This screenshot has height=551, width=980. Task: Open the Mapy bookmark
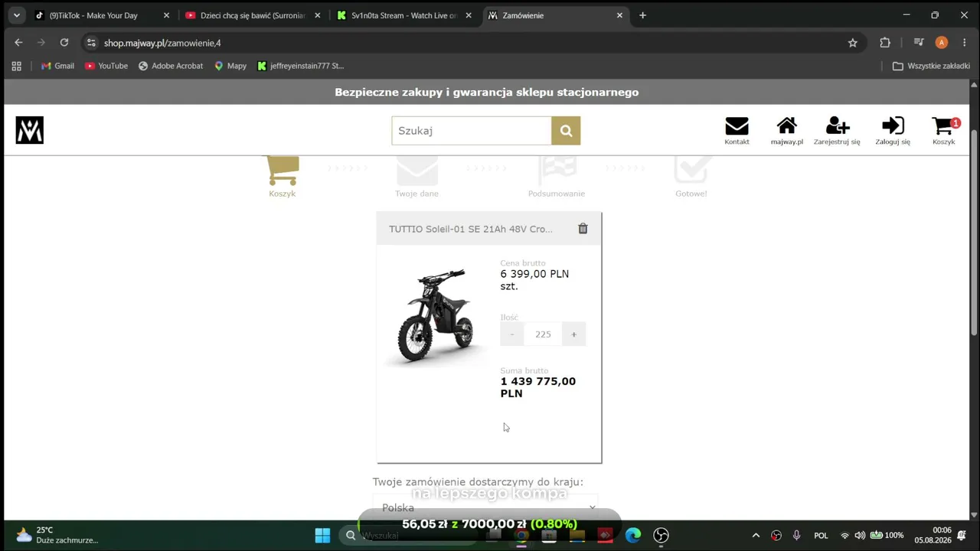(x=230, y=66)
